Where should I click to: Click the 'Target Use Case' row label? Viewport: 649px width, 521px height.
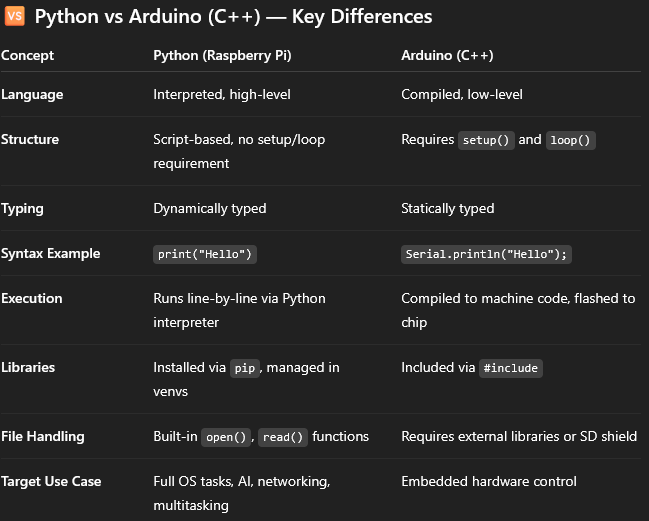click(x=51, y=482)
